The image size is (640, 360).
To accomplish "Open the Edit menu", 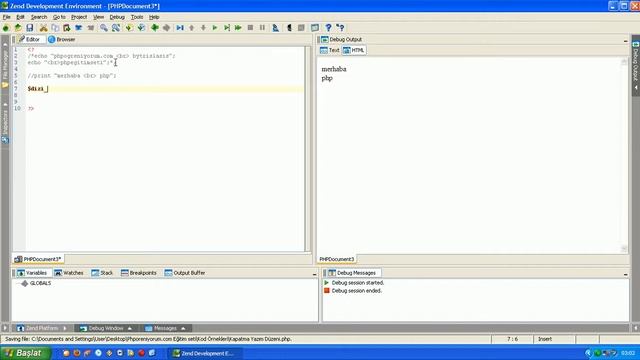I will 20,17.
